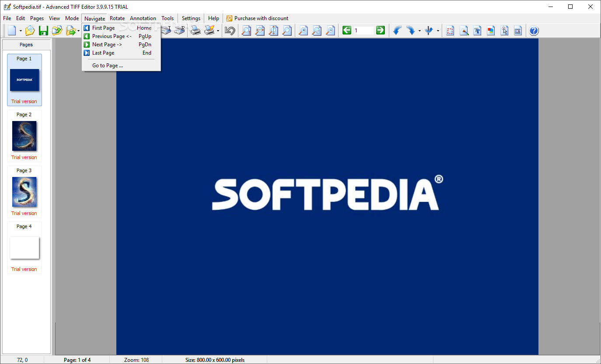Open the Help menu

214,18
